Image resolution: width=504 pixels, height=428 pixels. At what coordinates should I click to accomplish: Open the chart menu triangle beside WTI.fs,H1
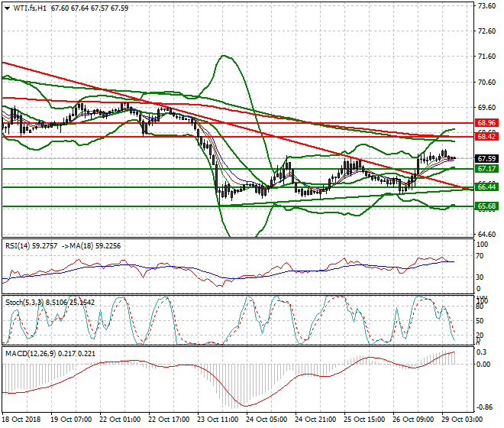[x=8, y=8]
